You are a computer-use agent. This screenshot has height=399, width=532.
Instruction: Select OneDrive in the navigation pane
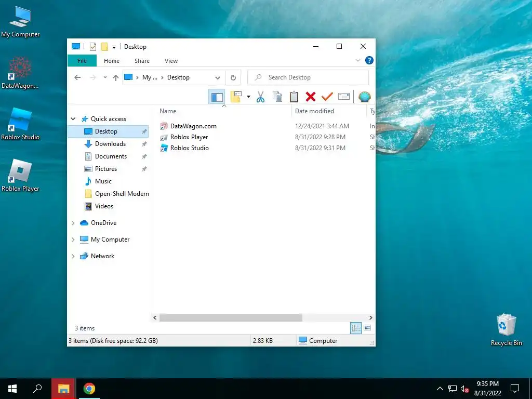103,223
